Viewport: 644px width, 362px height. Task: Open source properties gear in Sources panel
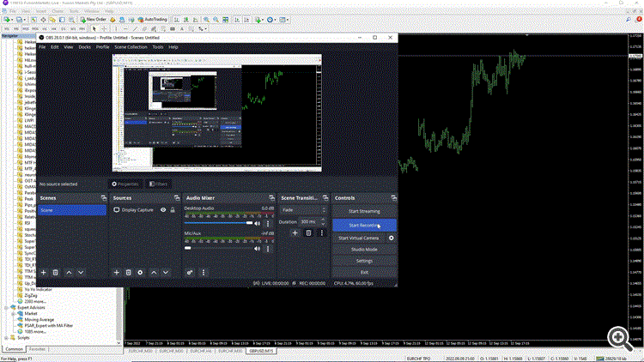pyautogui.click(x=141, y=273)
